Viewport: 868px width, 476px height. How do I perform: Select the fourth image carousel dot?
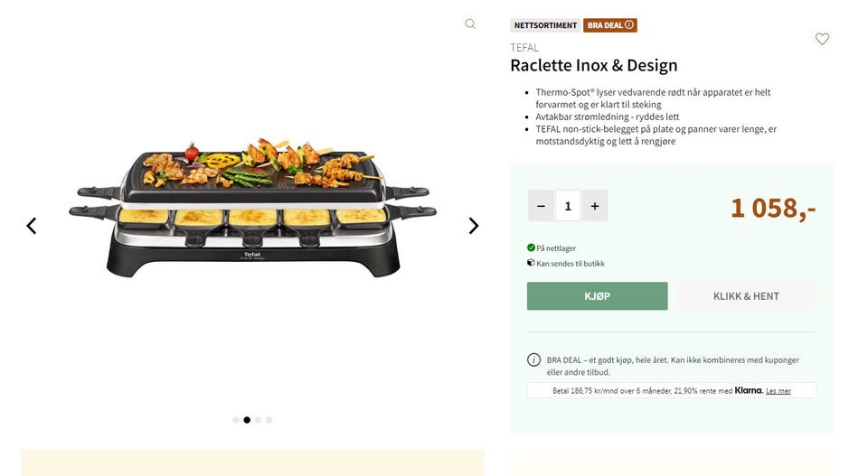(x=269, y=420)
